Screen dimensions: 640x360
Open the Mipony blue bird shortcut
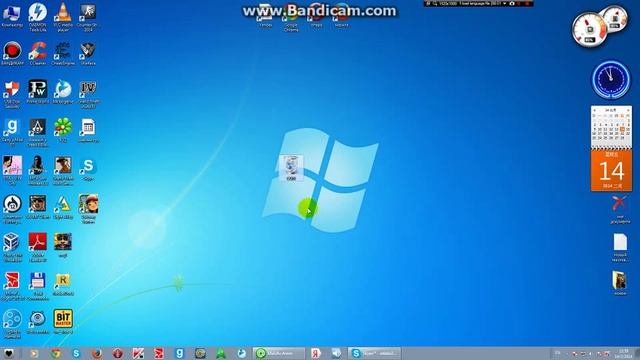point(63,91)
